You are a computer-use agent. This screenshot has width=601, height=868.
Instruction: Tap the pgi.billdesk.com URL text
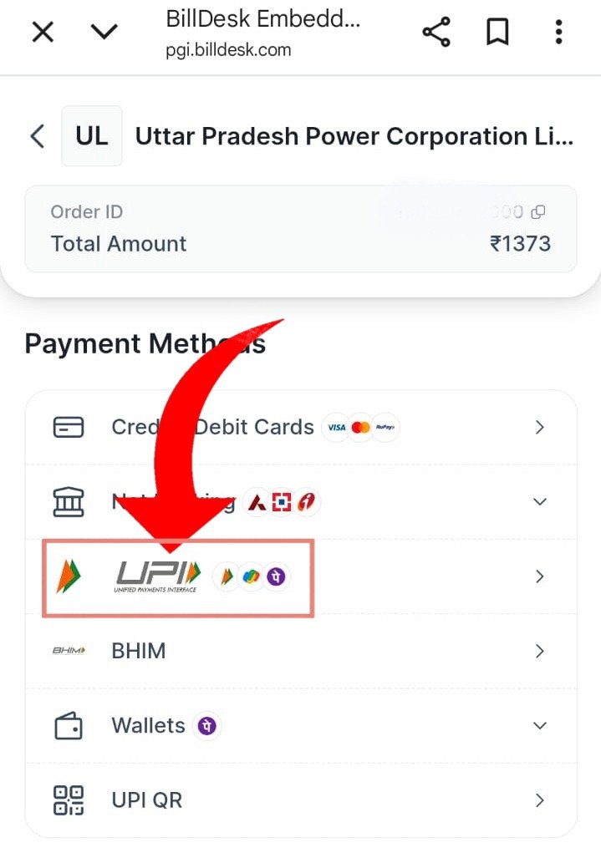228,50
